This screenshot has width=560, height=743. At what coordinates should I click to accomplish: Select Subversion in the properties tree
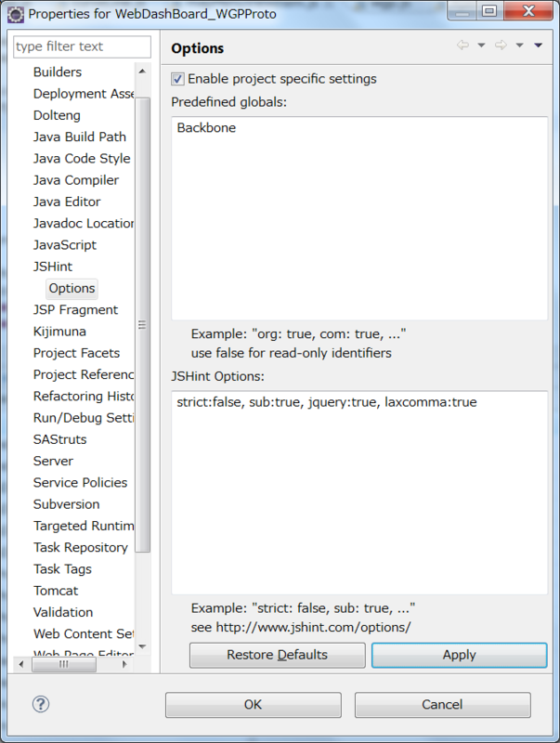[x=66, y=504]
